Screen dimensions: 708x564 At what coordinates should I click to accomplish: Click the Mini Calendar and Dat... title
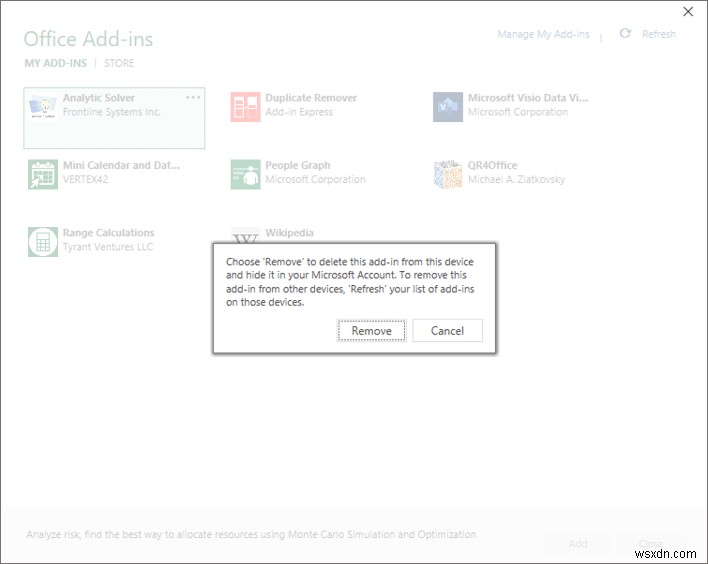coord(121,165)
